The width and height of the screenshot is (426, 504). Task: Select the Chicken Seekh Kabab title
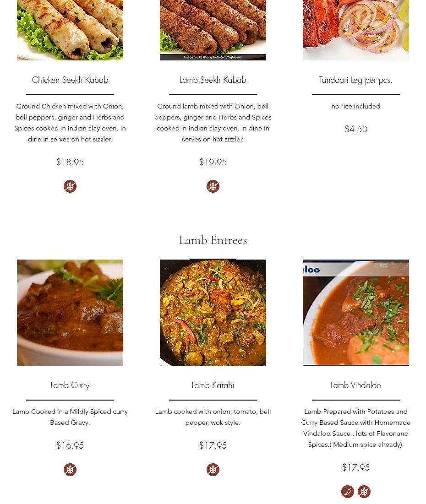coord(70,80)
